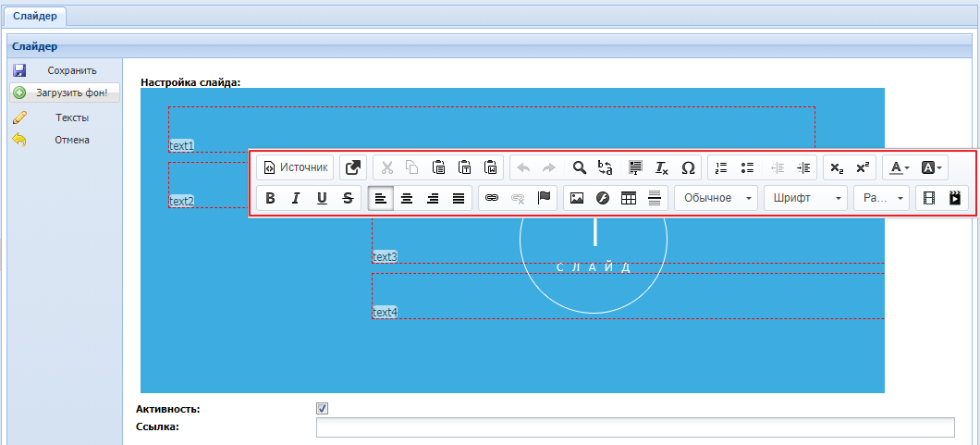Screen dimensions: 980x445
Task: Open the font size dropdown
Action: click(x=881, y=198)
